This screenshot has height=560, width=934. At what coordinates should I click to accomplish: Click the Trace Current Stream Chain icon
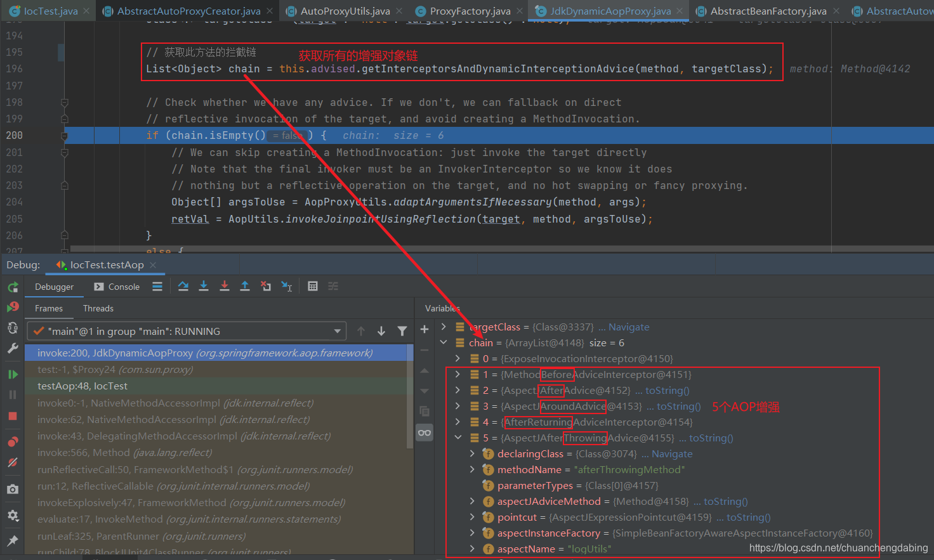pos(333,287)
